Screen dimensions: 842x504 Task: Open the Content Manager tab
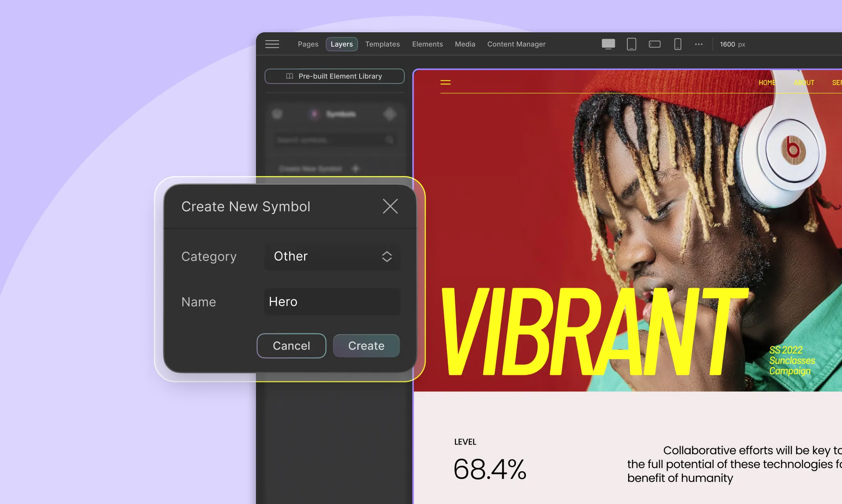516,44
